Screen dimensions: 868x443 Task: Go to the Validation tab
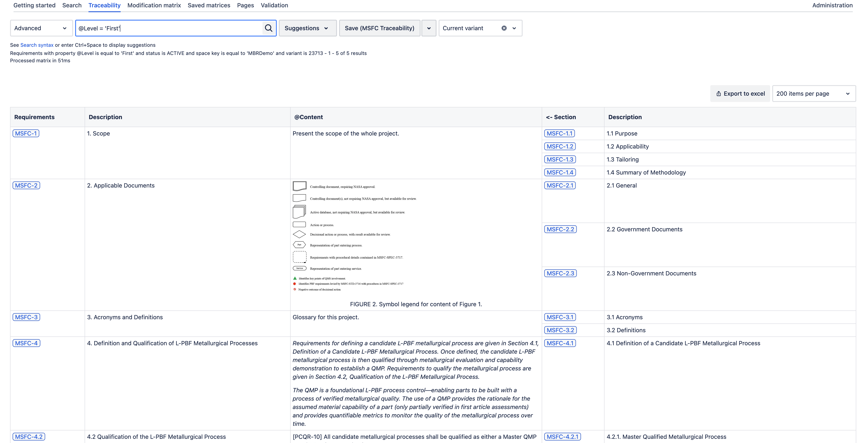click(274, 5)
